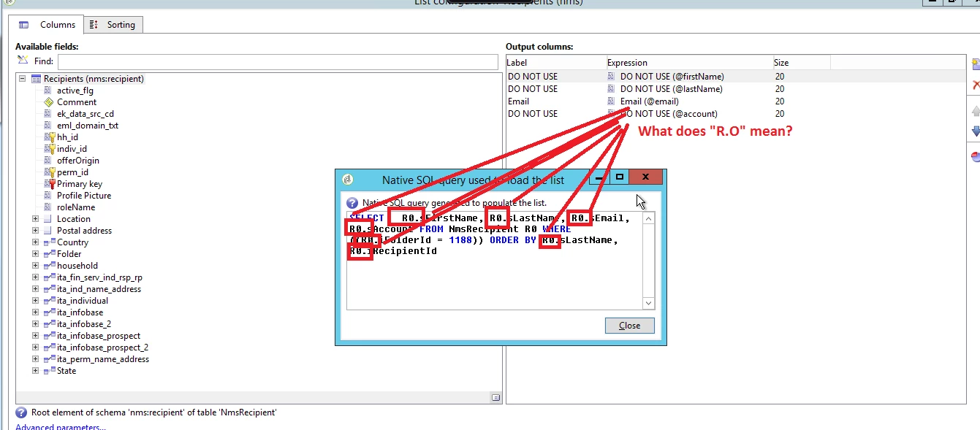Select the Recipients table icon at tree root
980x430 pixels.
click(x=37, y=79)
